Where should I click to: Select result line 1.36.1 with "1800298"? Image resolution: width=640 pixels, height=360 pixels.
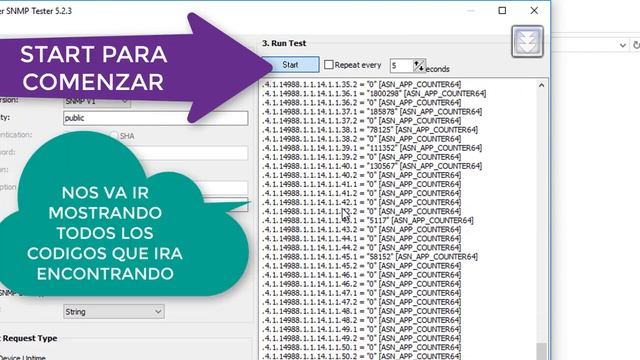[374, 93]
